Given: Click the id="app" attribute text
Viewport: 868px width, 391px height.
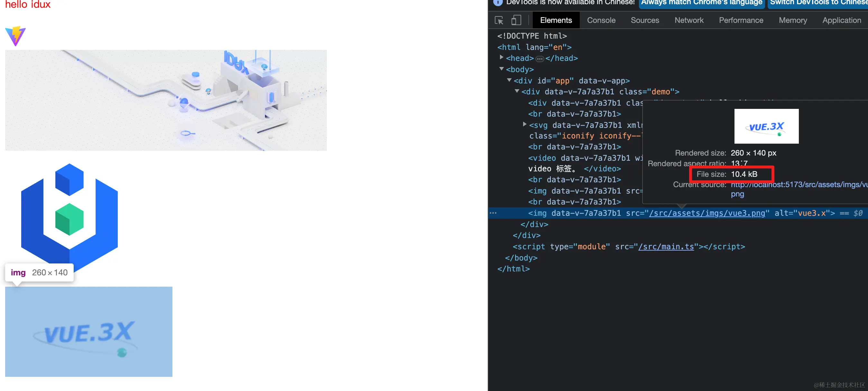Looking at the screenshot, I should click(x=555, y=81).
